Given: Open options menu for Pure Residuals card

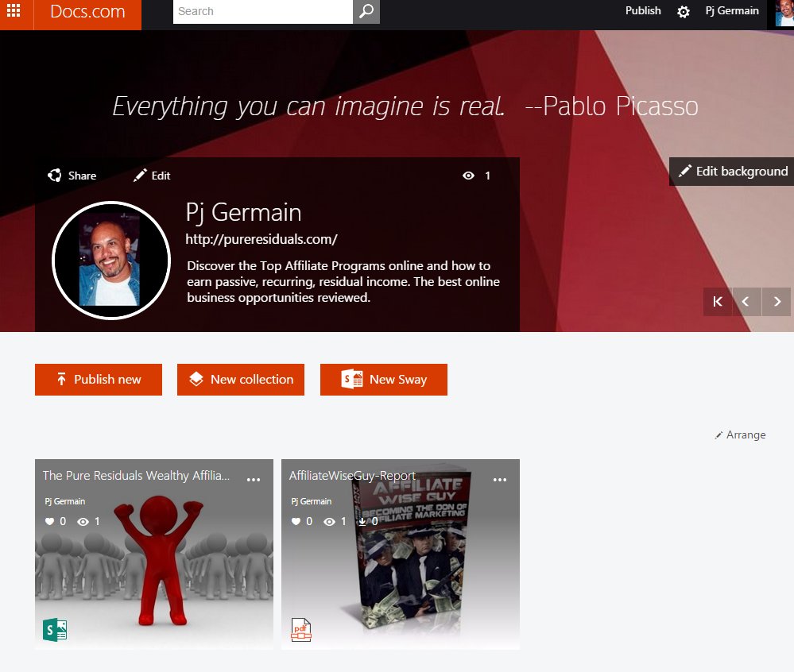Looking at the screenshot, I should pyautogui.click(x=254, y=480).
